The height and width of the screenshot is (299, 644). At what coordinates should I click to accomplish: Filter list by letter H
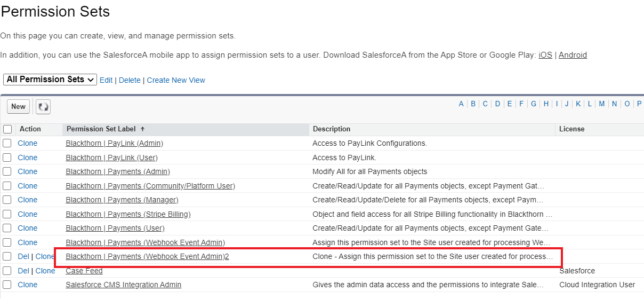click(546, 104)
